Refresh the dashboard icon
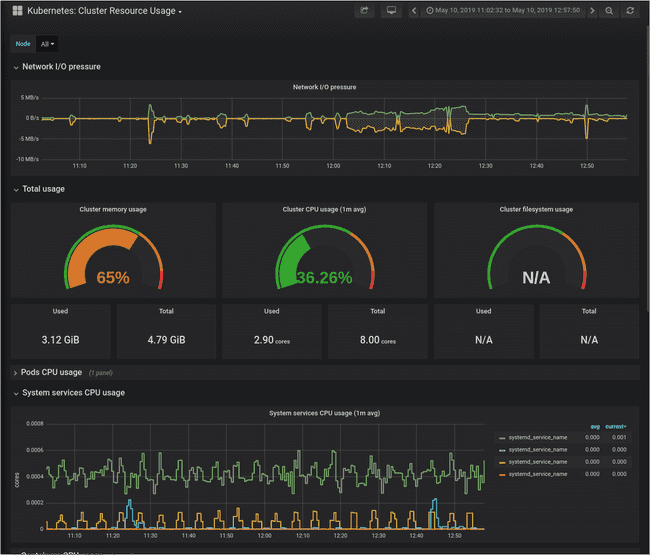 630,11
